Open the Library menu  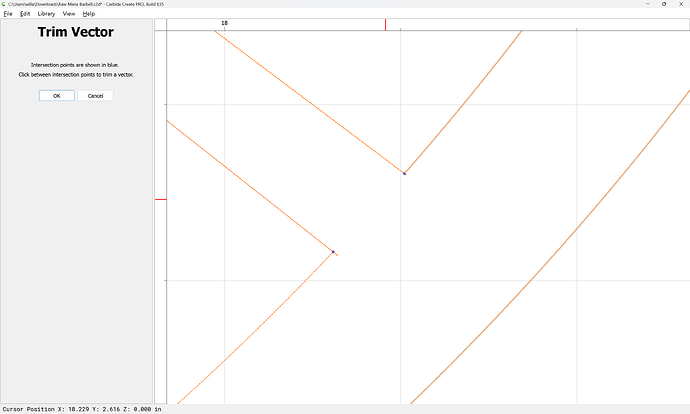coord(46,14)
